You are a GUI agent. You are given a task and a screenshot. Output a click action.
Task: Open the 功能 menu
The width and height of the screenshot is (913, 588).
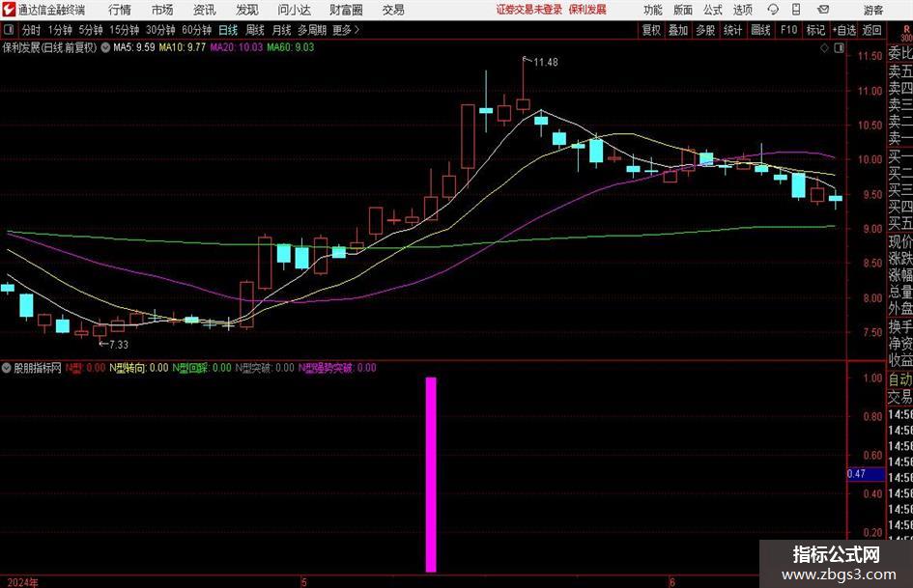pyautogui.click(x=653, y=10)
